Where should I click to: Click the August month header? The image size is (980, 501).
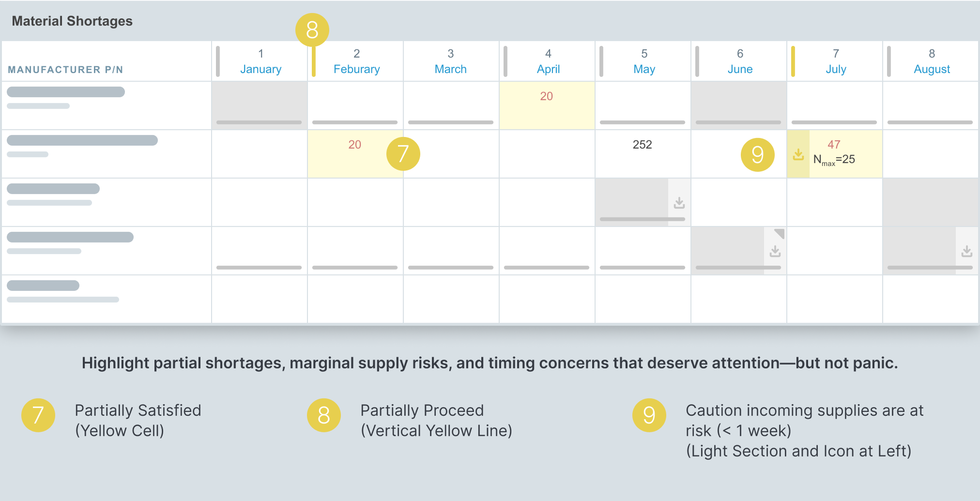click(932, 61)
